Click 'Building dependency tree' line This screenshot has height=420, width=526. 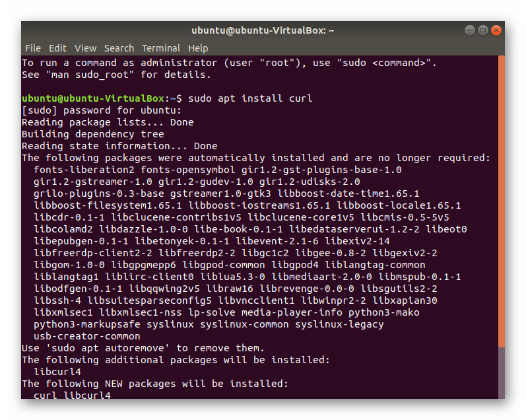[93, 134]
